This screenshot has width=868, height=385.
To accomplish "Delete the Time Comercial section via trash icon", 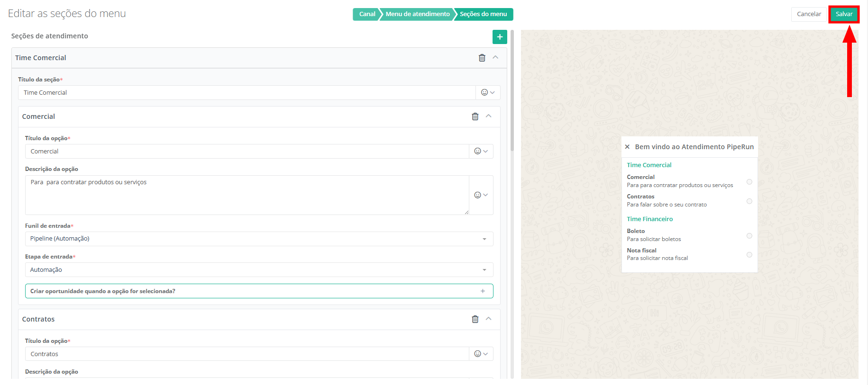I will click(482, 58).
